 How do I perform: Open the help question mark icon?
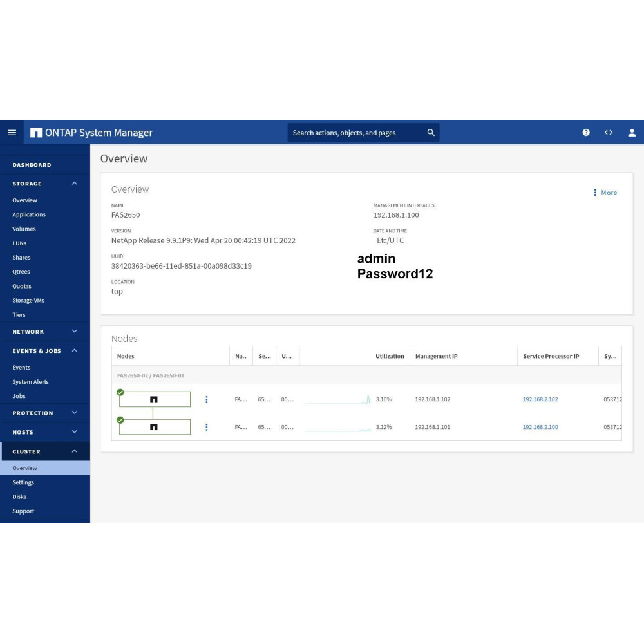[x=586, y=133]
